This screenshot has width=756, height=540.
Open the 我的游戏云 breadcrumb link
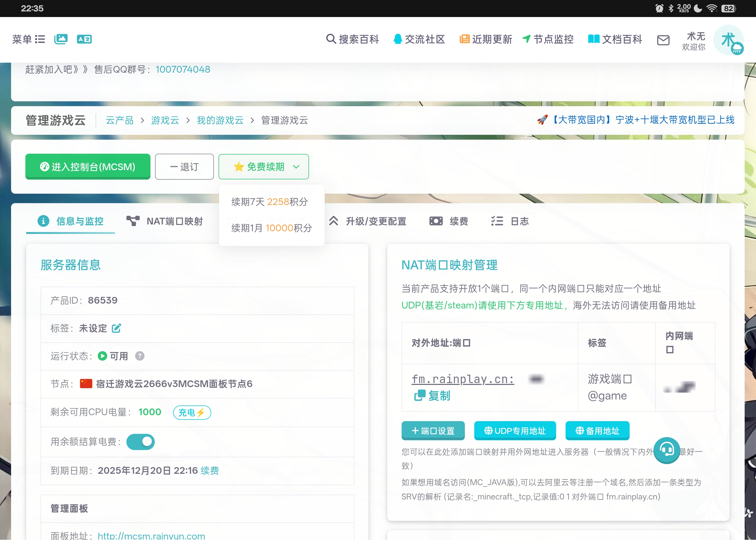220,120
